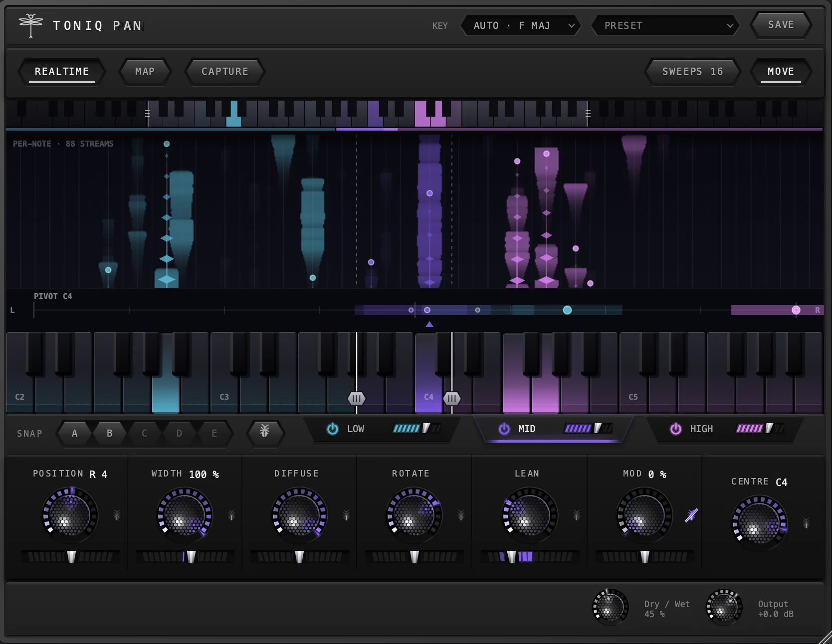
Task: Click the Dry / Wet knob
Action: pos(610,607)
